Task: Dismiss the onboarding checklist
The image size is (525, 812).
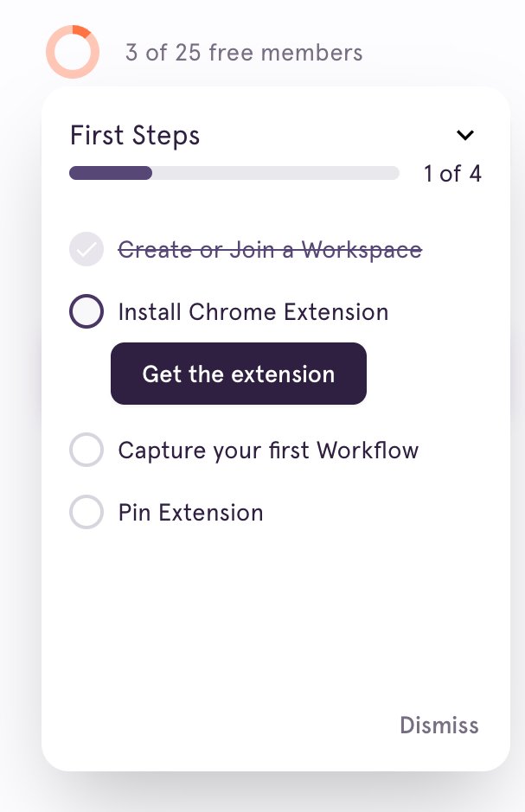Action: 439,726
